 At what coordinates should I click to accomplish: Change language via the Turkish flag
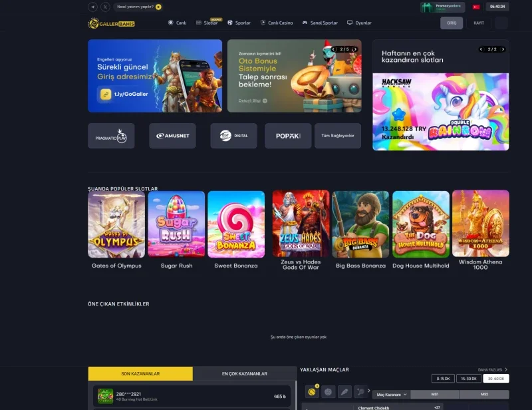[476, 7]
